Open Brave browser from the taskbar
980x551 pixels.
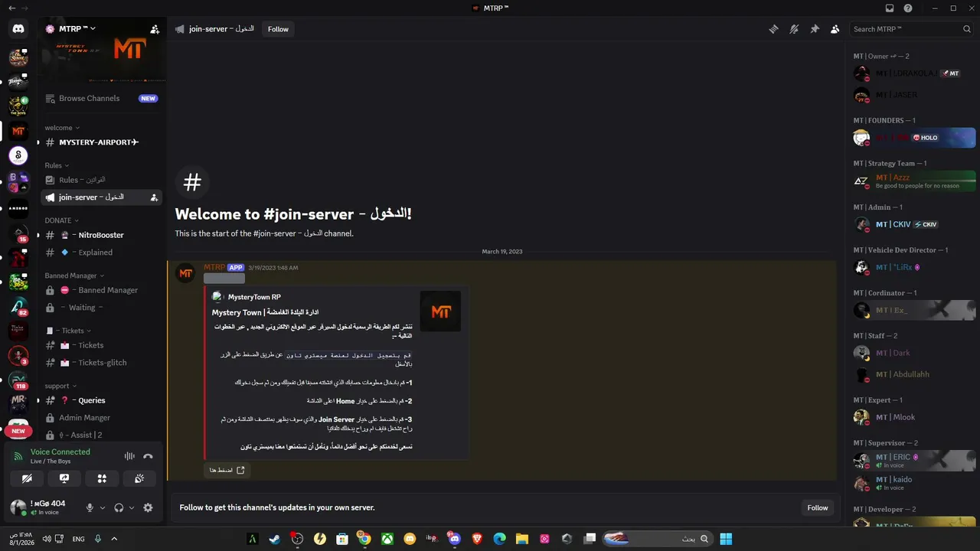[x=478, y=539]
